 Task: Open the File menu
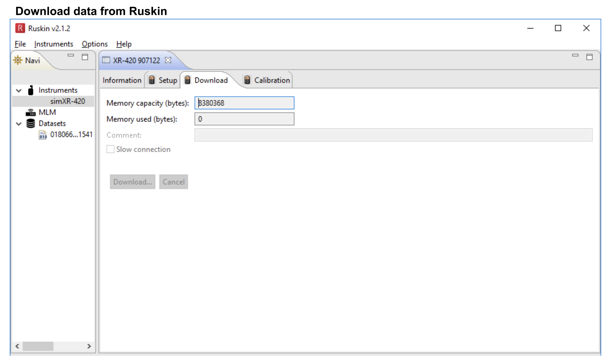click(x=20, y=44)
